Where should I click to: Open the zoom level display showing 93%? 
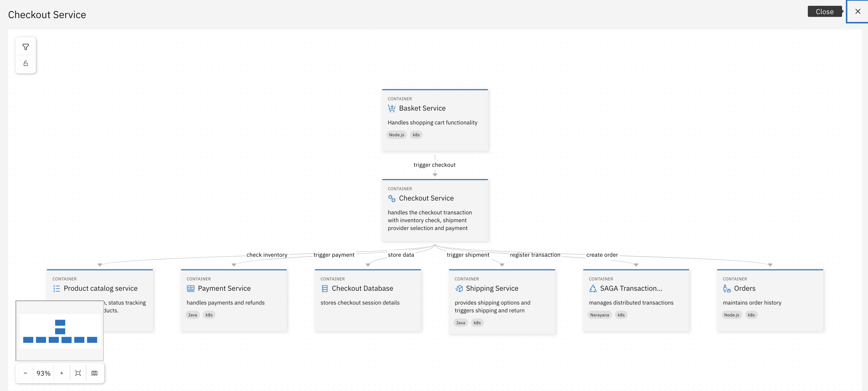(x=44, y=373)
